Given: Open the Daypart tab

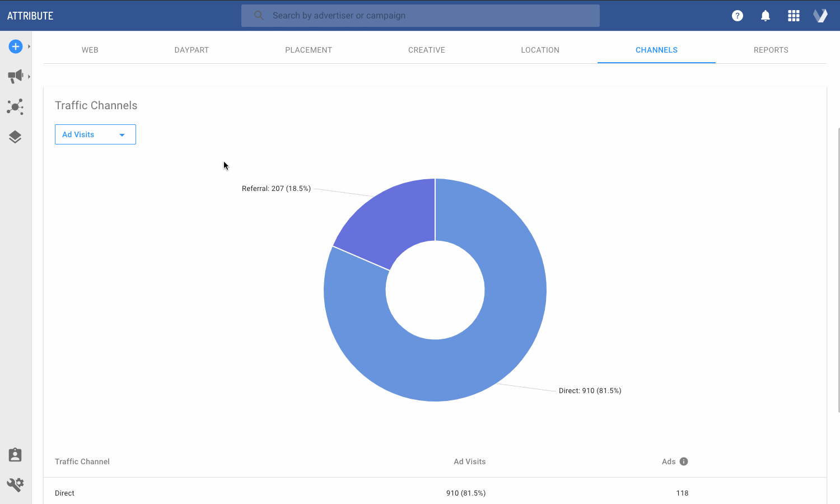Looking at the screenshot, I should pos(192,50).
